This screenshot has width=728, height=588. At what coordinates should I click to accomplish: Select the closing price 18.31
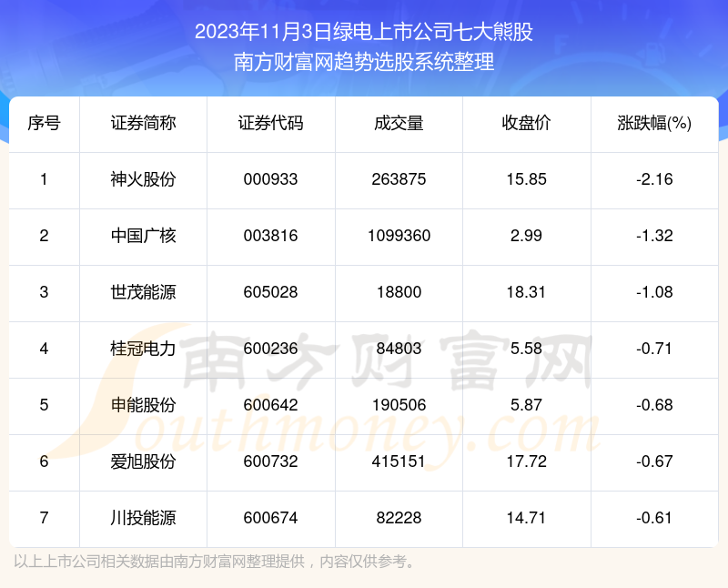click(x=526, y=292)
